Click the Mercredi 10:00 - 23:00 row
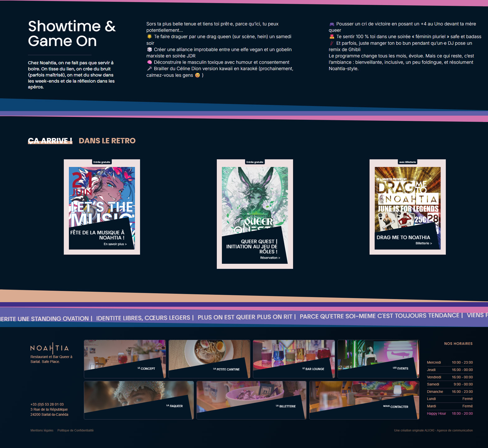488x448 pixels. tap(450, 362)
